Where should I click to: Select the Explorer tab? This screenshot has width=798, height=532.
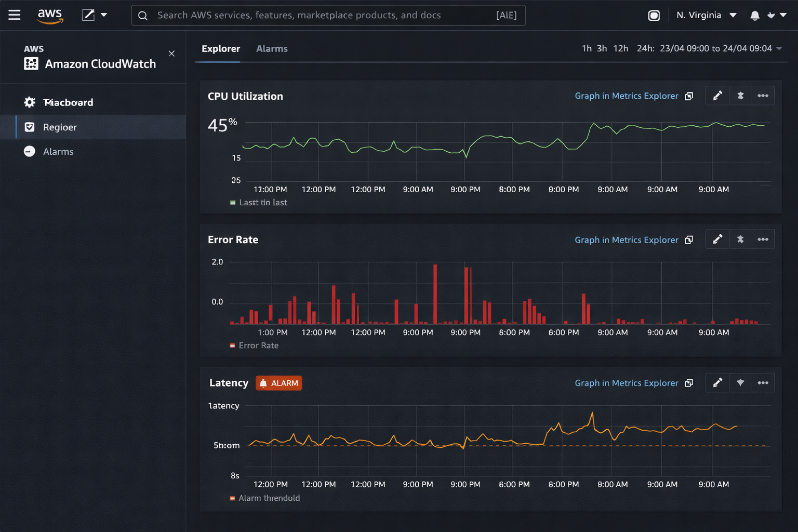tap(221, 49)
